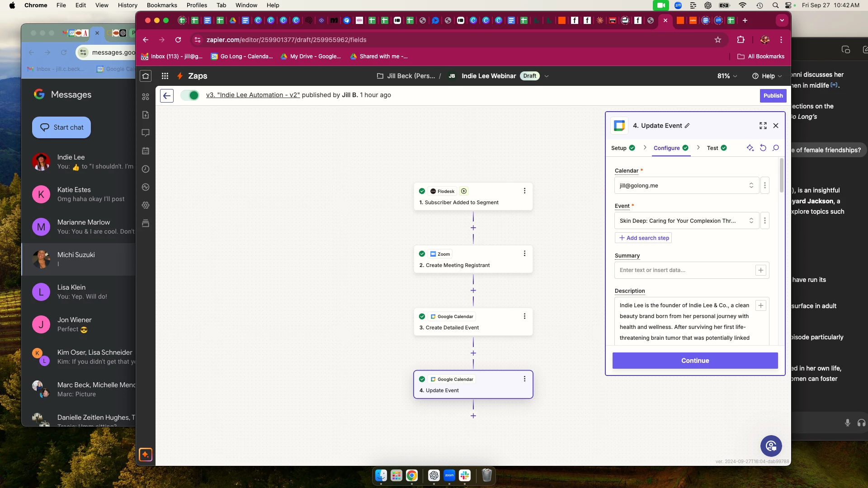The image size is (868, 488).
Task: Open the Calendar dropdown showing jill@golong.me
Action: 686,185
